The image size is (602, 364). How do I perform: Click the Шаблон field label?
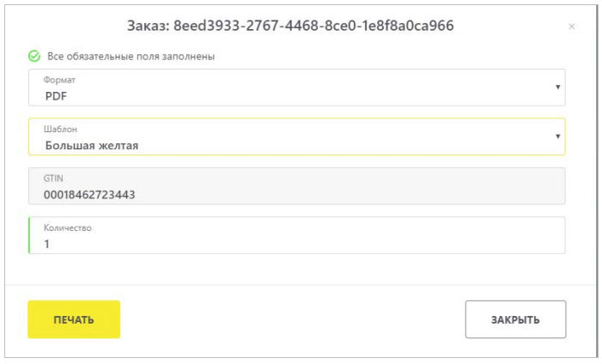pos(60,129)
